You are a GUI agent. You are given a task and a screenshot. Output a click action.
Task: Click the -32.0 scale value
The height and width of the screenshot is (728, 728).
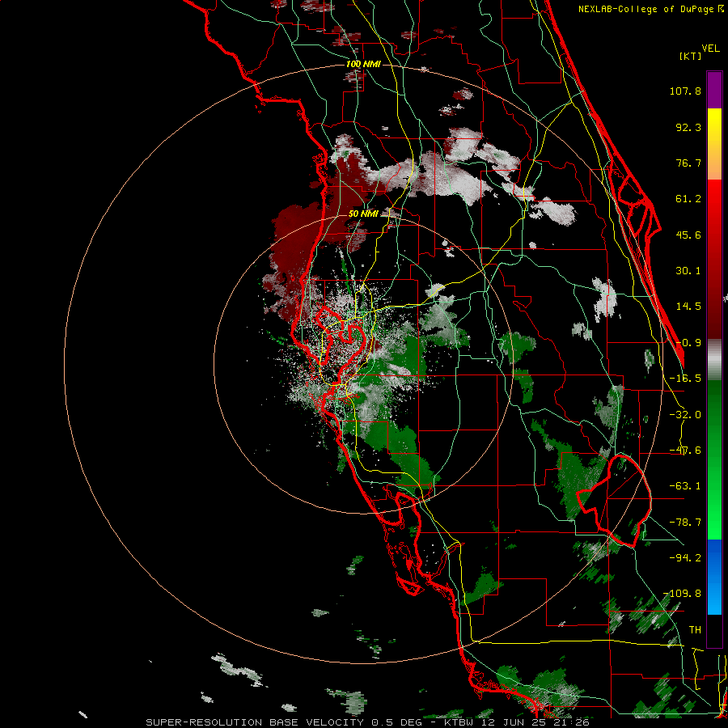685,415
